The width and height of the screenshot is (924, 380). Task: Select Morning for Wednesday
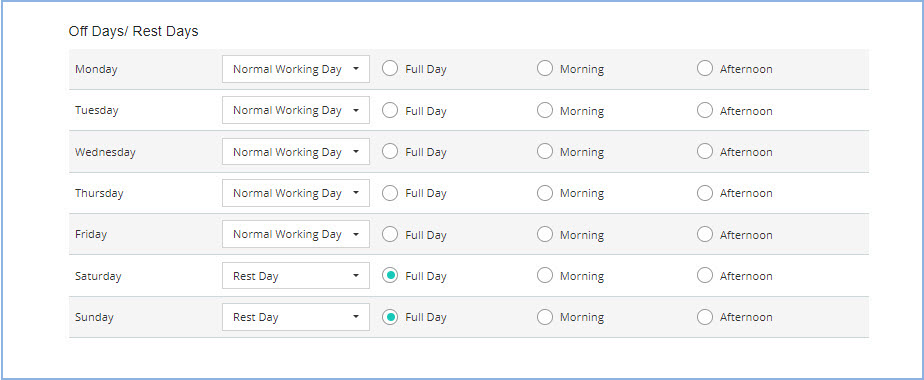point(545,151)
